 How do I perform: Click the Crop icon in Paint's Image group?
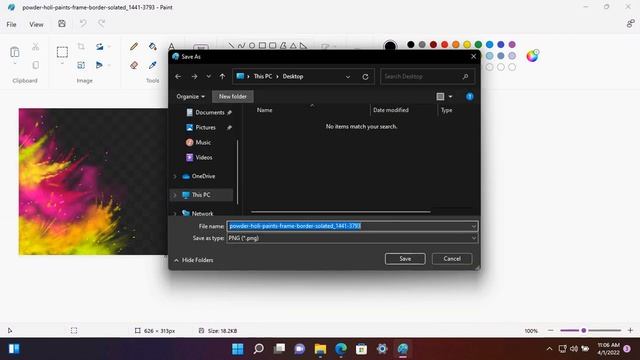tap(81, 47)
